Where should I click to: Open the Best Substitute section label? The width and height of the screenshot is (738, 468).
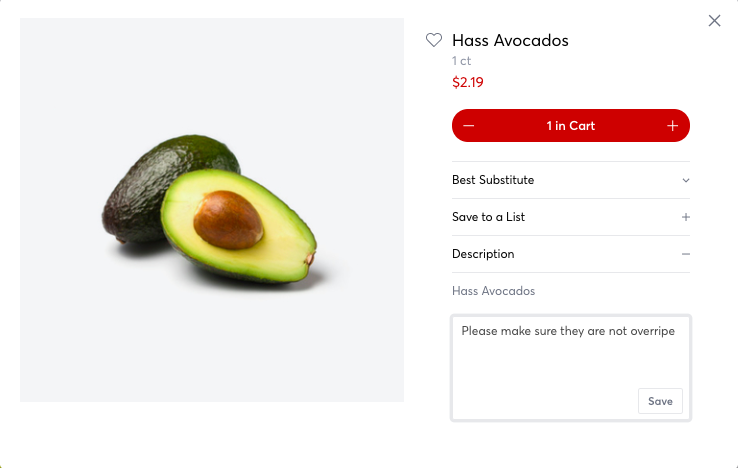[493, 180]
